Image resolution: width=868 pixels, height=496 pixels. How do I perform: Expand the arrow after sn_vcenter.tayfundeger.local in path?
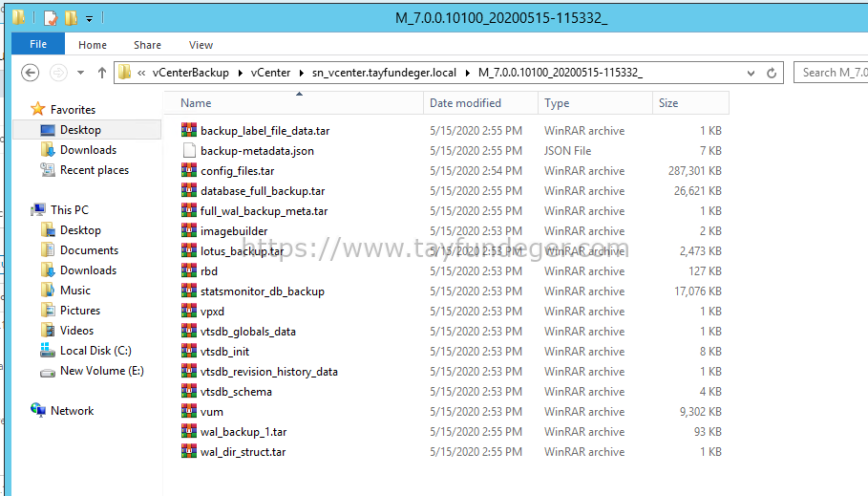click(468, 73)
